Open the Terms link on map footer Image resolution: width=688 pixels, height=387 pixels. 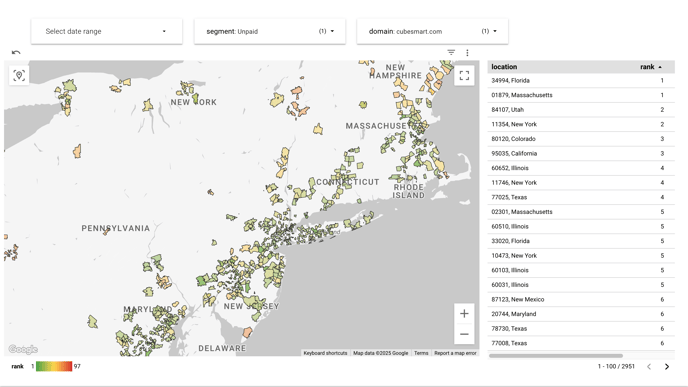tap(421, 353)
